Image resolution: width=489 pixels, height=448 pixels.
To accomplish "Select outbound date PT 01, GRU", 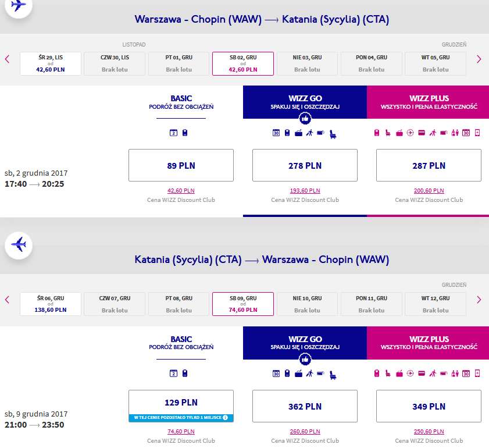I will [179, 63].
